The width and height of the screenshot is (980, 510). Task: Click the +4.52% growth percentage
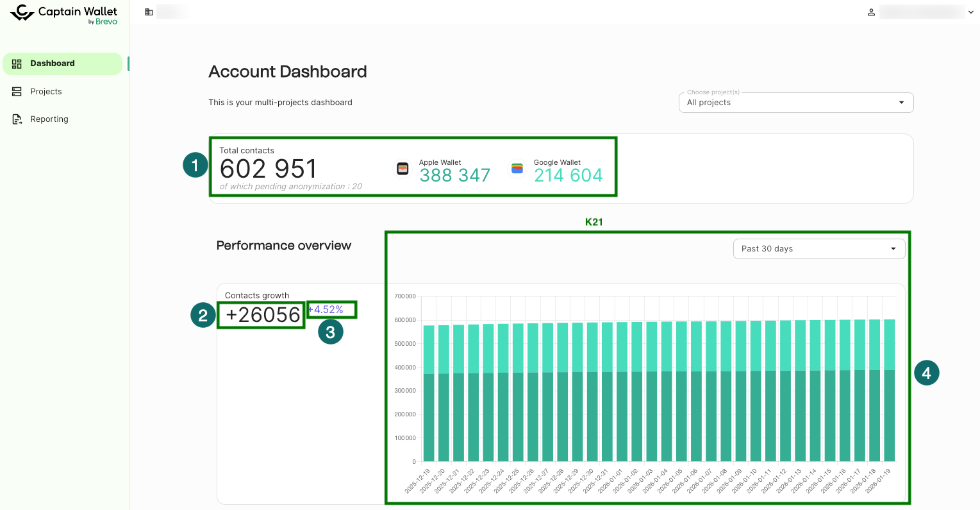326,310
